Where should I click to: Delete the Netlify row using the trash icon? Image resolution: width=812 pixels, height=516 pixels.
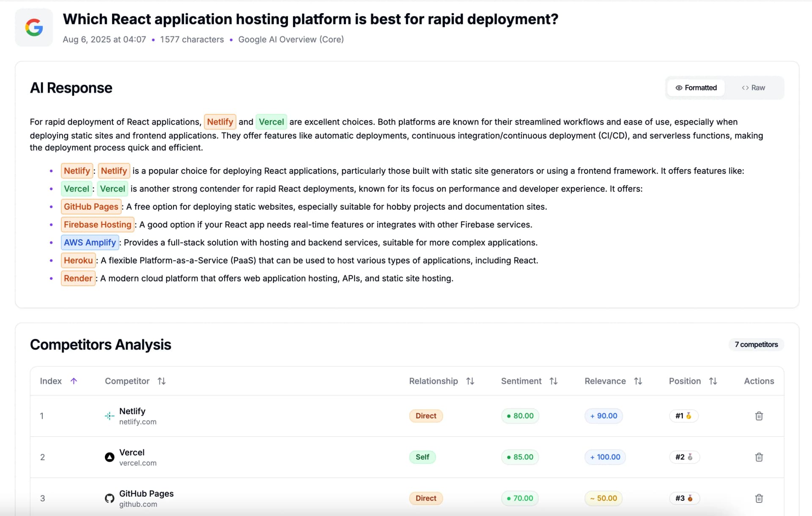point(759,416)
